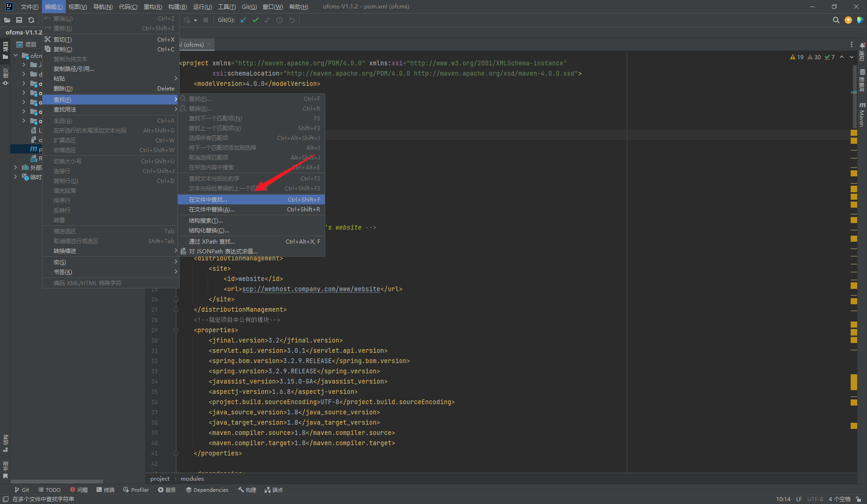This screenshot has height=504, width=867.
Task: Click the Git commit green checkmark
Action: (255, 20)
